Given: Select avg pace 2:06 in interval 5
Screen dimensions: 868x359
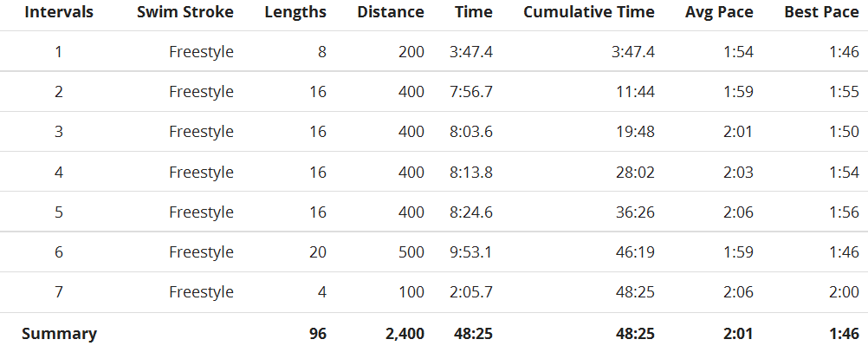Looking at the screenshot, I should click(738, 212).
